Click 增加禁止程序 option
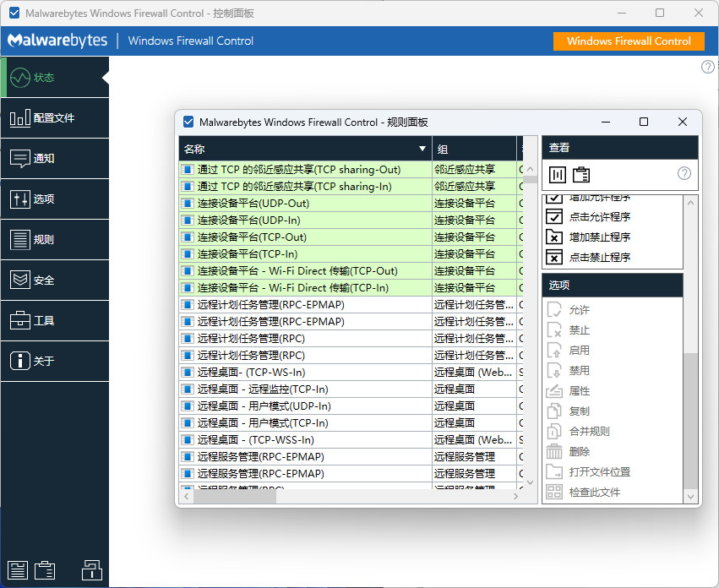 (x=600, y=237)
